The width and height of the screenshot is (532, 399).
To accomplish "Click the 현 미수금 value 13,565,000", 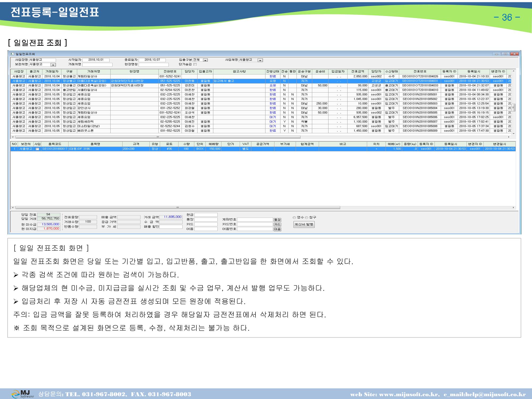I will click(x=48, y=225).
